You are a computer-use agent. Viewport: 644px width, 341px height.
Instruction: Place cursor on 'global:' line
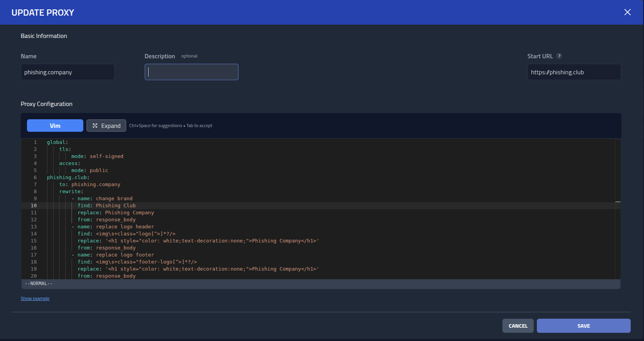pos(57,142)
